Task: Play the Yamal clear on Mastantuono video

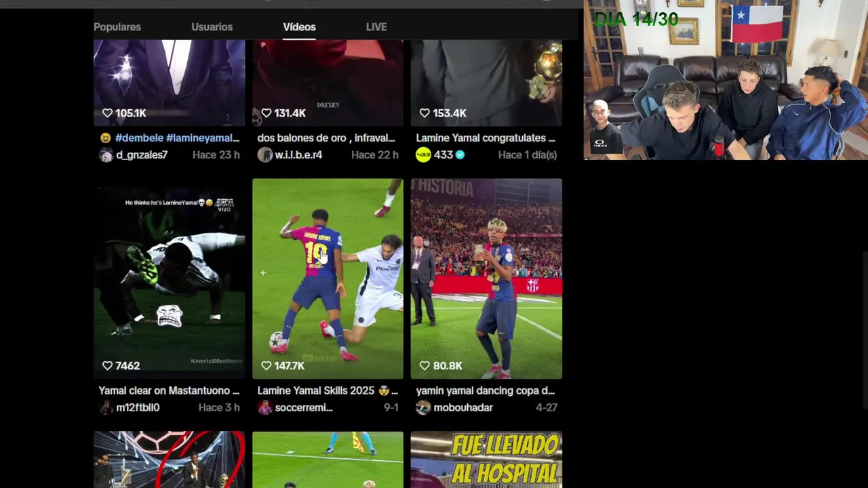Action: (169, 279)
